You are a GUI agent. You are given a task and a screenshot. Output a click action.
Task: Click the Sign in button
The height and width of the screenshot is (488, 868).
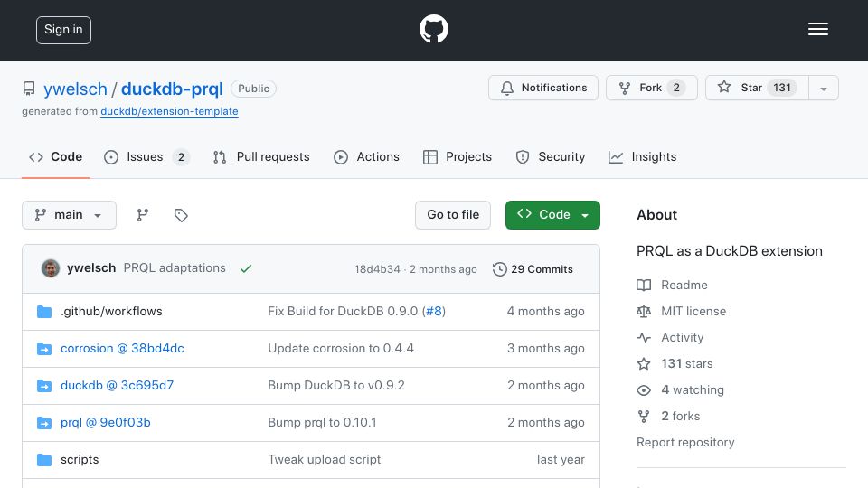63,30
